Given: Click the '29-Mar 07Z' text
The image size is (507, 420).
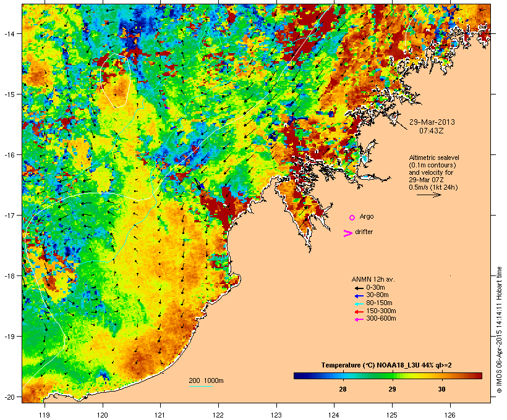Looking at the screenshot, I should click(426, 180).
